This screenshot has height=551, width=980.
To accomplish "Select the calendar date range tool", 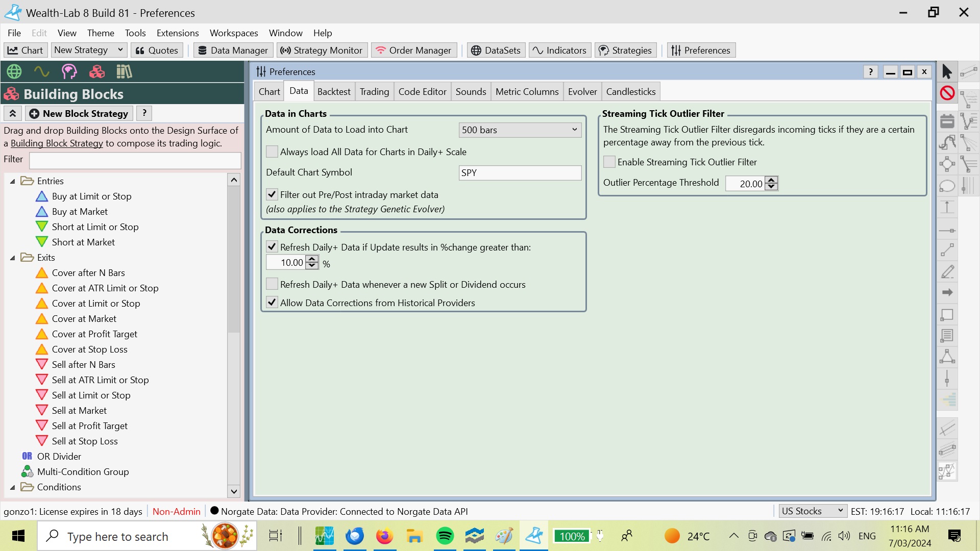I will [x=947, y=121].
